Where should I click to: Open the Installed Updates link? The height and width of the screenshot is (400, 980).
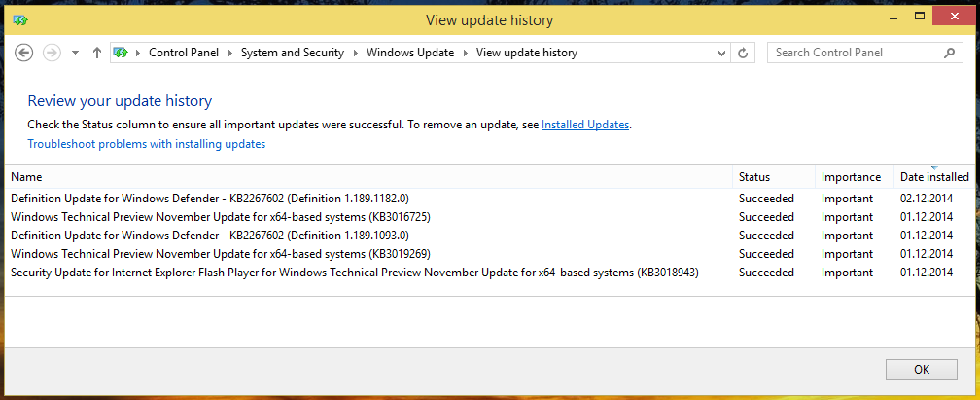(585, 125)
